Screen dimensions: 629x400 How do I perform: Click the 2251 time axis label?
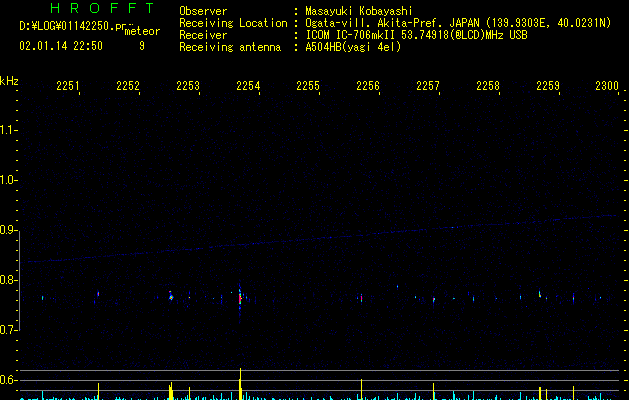click(x=67, y=86)
